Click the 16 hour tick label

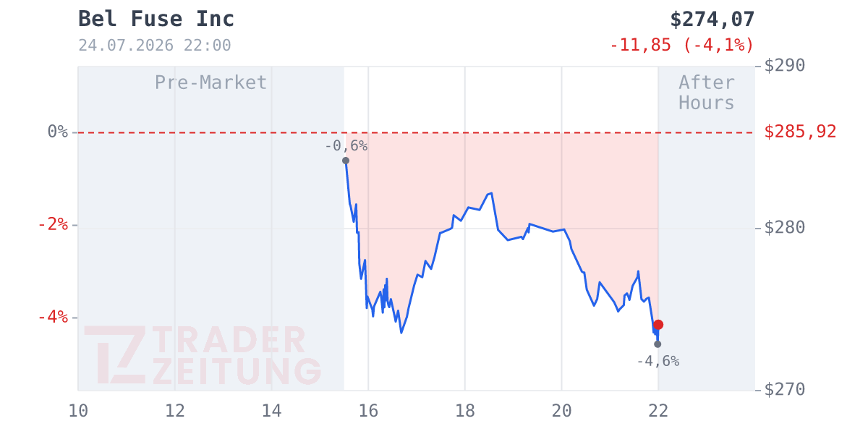tap(368, 411)
